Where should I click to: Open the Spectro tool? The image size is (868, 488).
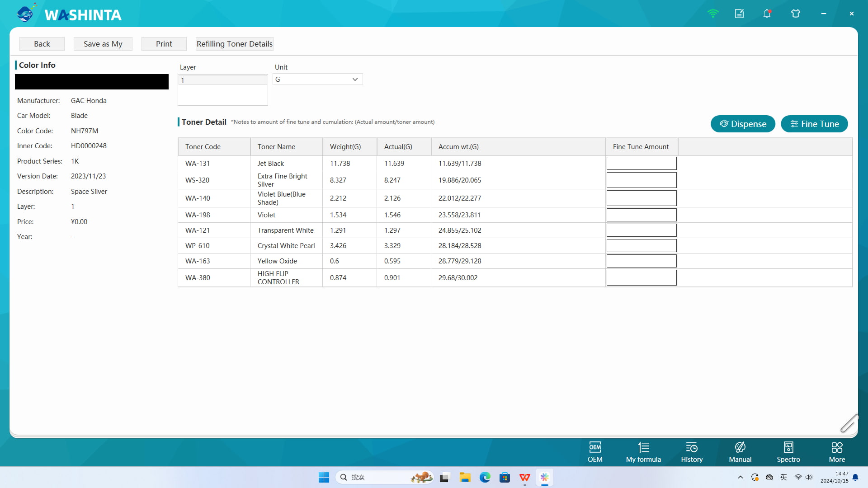[788, 452]
